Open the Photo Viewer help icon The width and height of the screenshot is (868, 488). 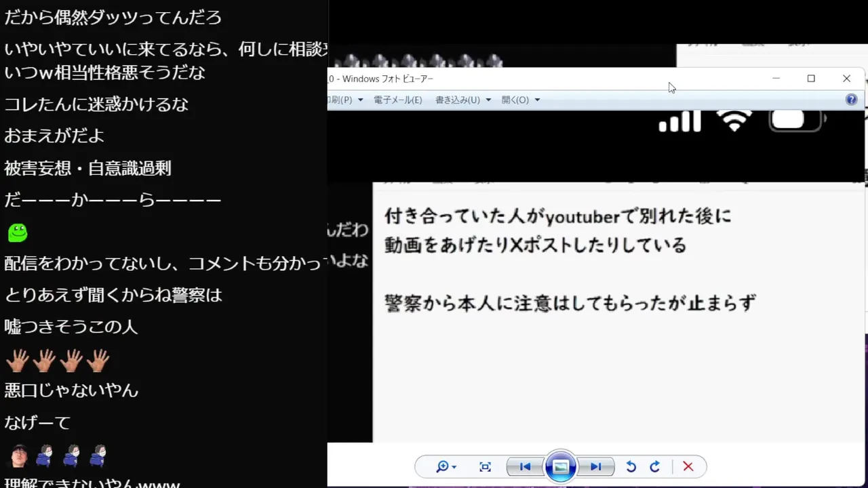tap(852, 100)
